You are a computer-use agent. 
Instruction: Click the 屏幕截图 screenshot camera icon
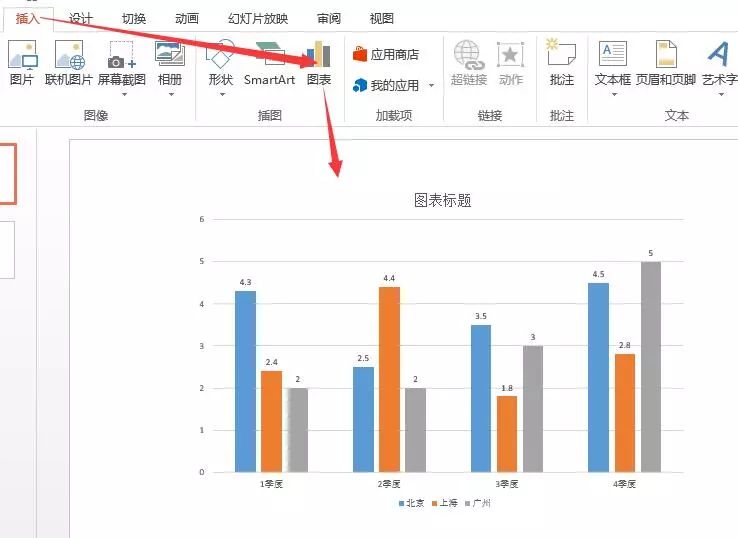point(122,56)
